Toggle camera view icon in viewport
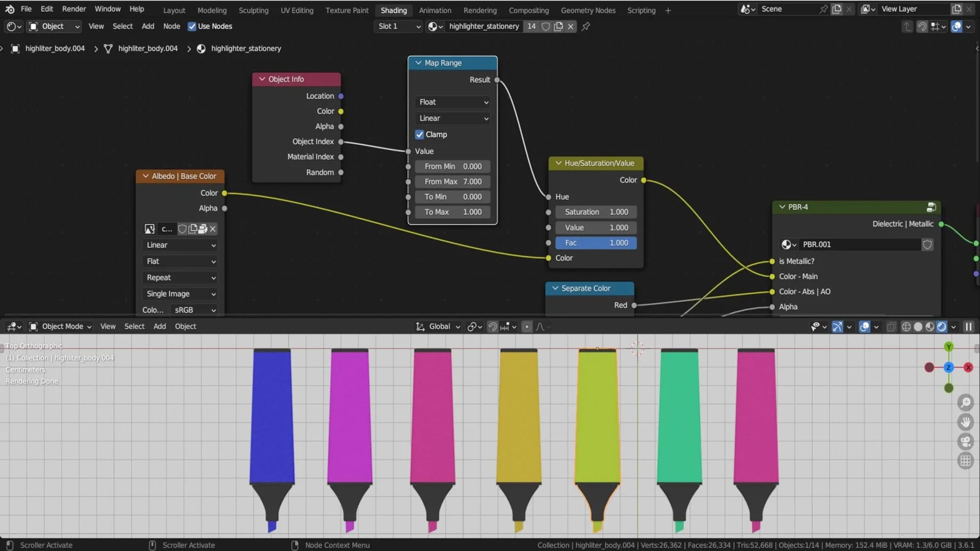This screenshot has height=551, width=980. 965,441
